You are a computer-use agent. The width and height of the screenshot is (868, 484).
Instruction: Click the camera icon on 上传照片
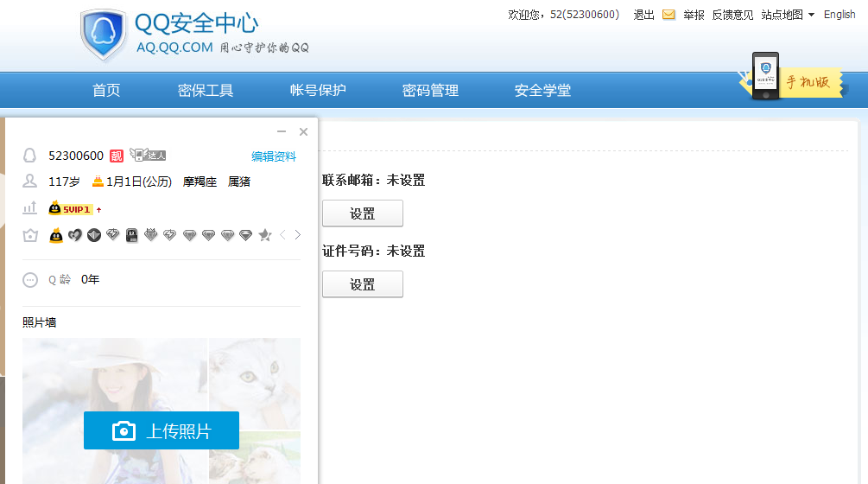[124, 430]
